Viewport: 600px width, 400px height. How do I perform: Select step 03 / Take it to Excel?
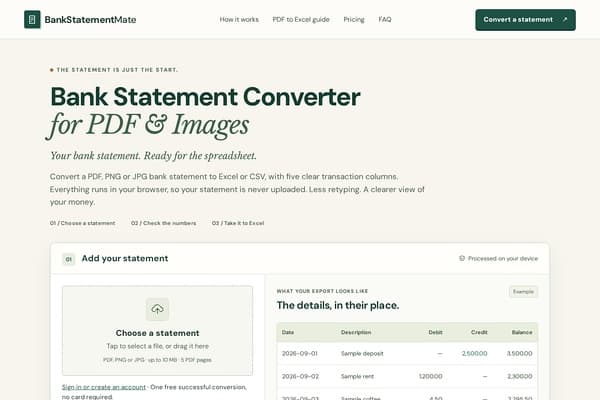[x=238, y=223]
